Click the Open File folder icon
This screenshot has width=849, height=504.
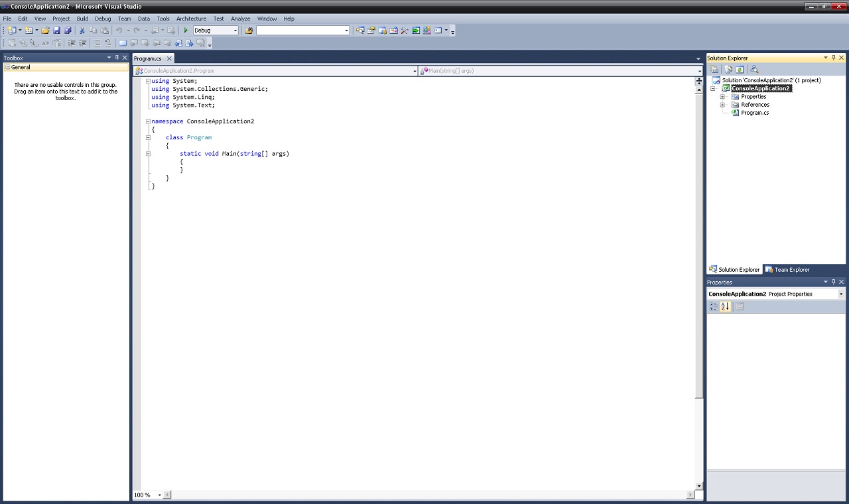[45, 31]
